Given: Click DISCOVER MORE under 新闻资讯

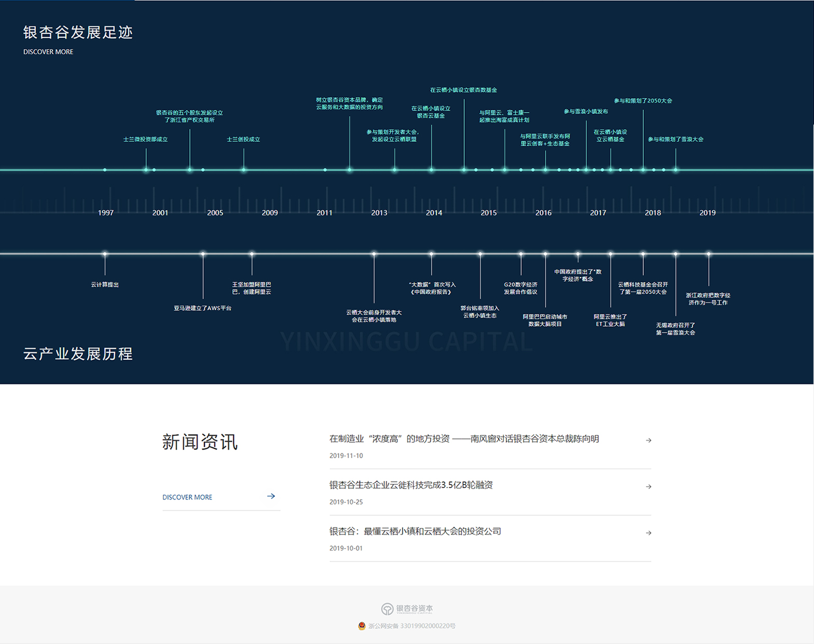Looking at the screenshot, I should point(187,497).
